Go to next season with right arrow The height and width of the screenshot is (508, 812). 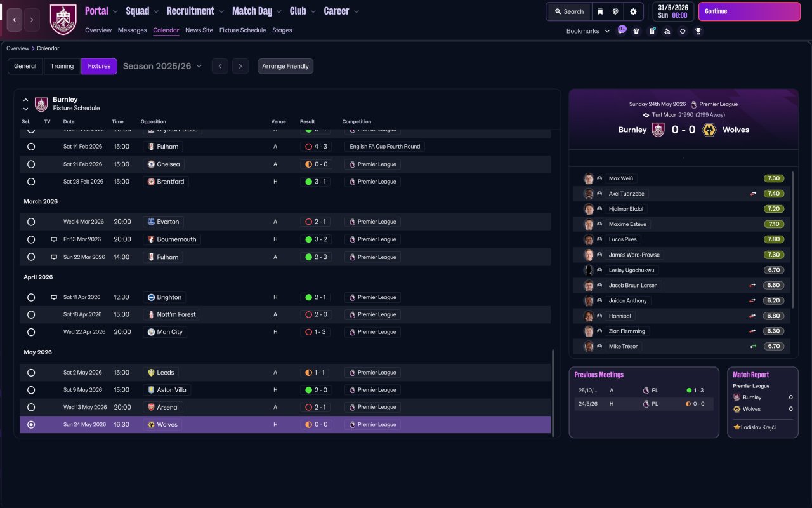[x=240, y=66]
